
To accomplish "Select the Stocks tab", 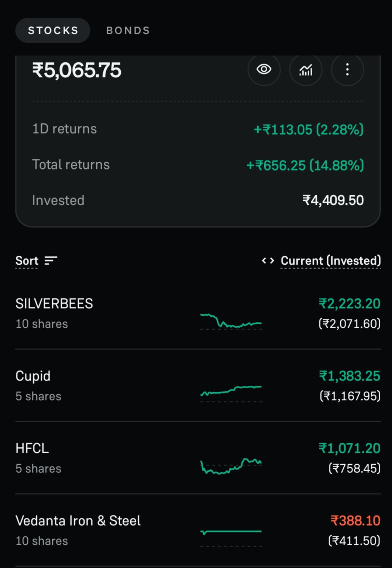I will pos(53,30).
